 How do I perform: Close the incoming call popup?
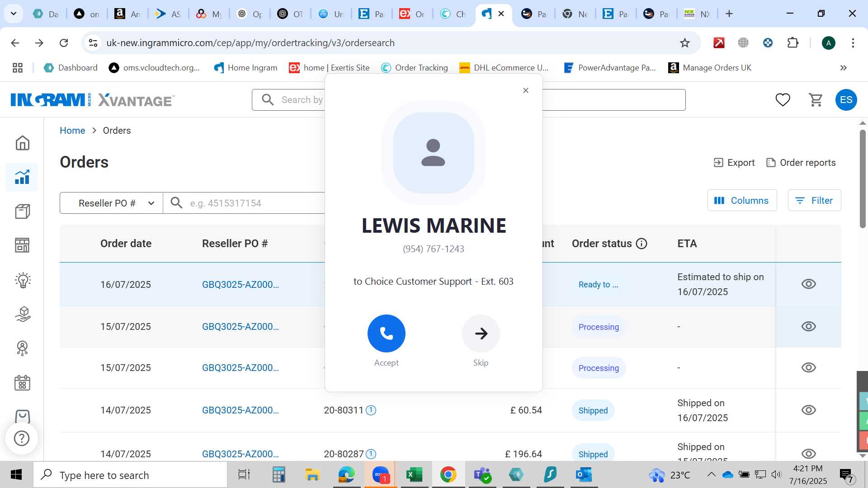[525, 90]
